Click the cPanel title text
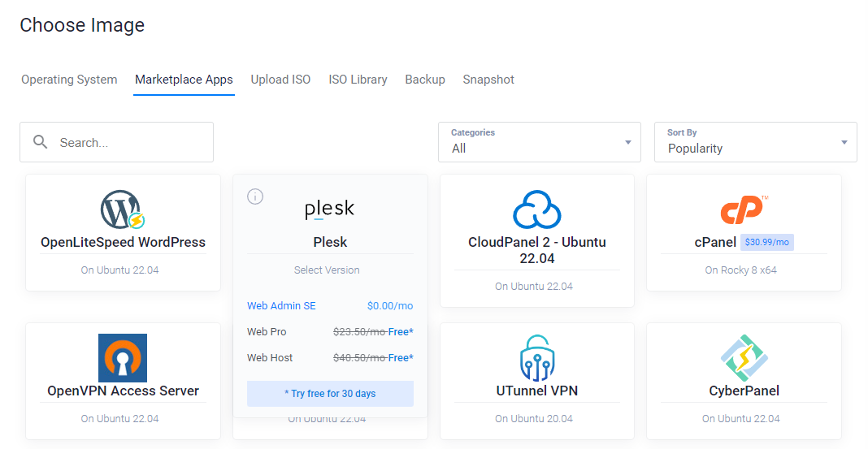This screenshot has width=868, height=449. click(x=715, y=242)
